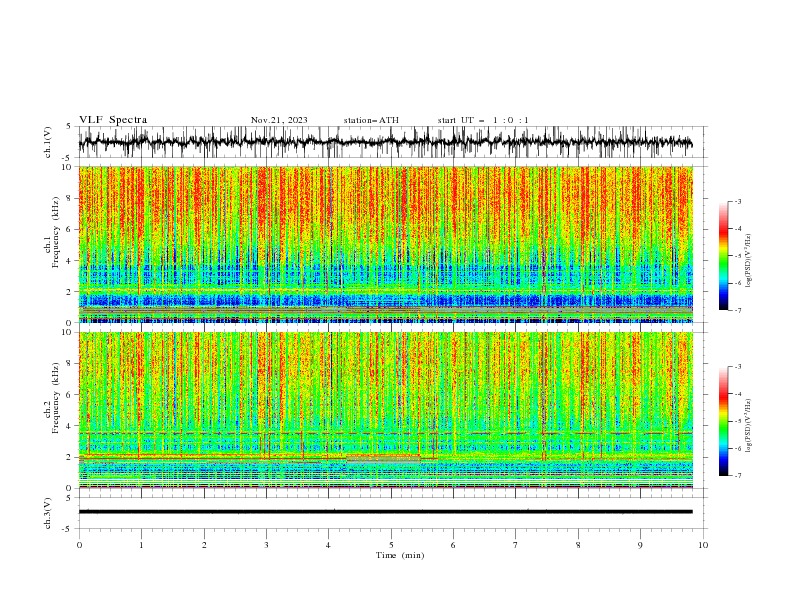The height and width of the screenshot is (612, 792).
Task: Click the "VLF Spectra" title text
Action: tap(113, 120)
